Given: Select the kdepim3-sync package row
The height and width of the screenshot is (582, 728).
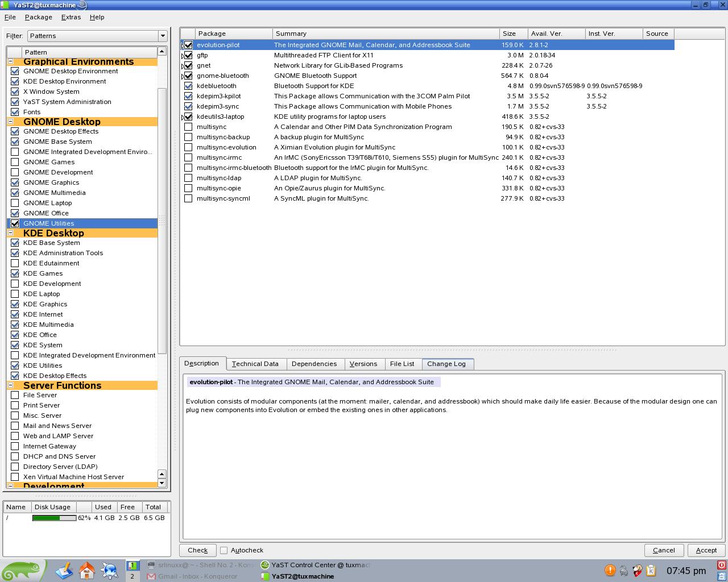Looking at the screenshot, I should pyautogui.click(x=427, y=106).
